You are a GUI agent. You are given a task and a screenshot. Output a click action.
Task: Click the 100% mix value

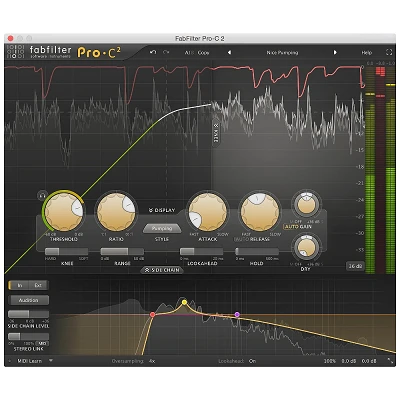(330, 361)
